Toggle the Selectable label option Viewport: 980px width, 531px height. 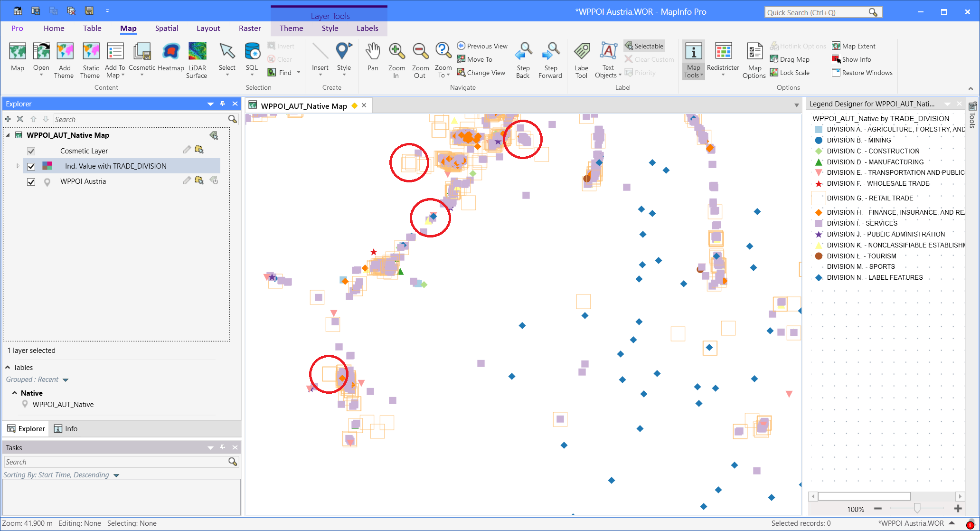(x=644, y=46)
